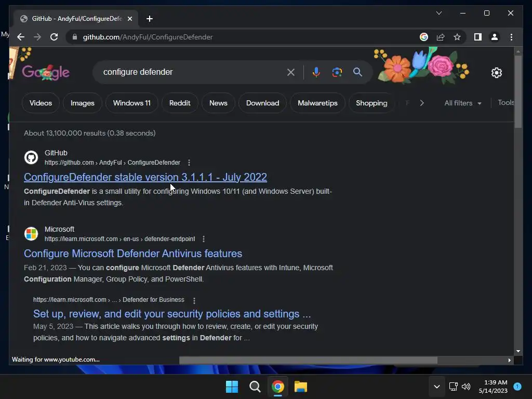The width and height of the screenshot is (532, 399).
Task: Open the Chrome profile icon
Action: click(495, 37)
